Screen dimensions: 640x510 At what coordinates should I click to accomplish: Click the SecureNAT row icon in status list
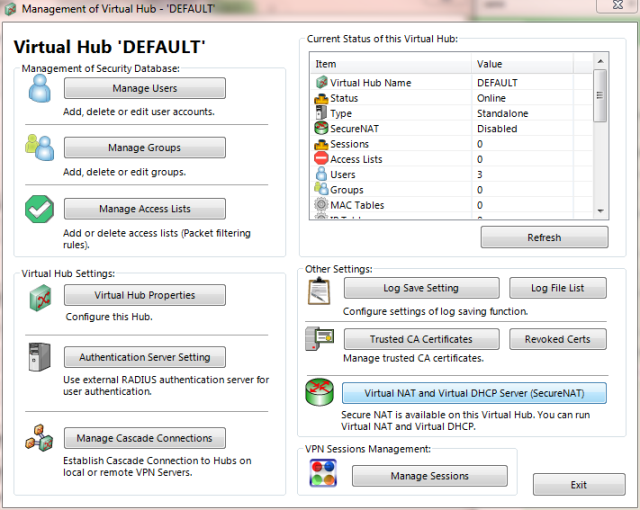(321, 128)
